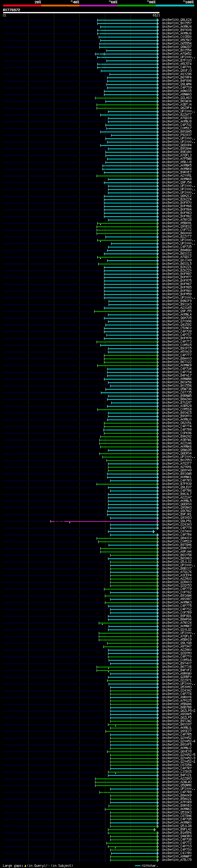Click hit UniRef100_B8APG6
This screenshot has width=197, height=868.
point(177,619)
